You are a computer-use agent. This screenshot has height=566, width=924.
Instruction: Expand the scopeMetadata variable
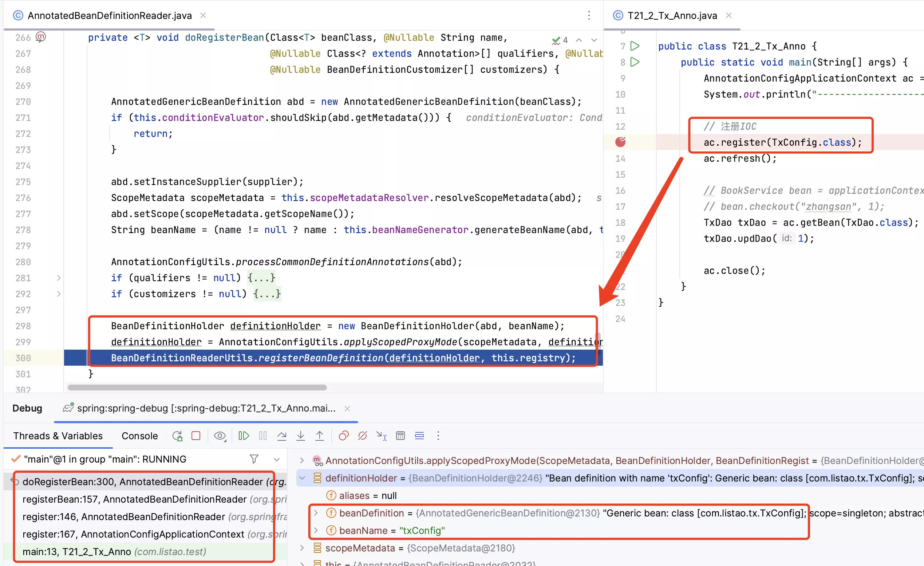(302, 548)
